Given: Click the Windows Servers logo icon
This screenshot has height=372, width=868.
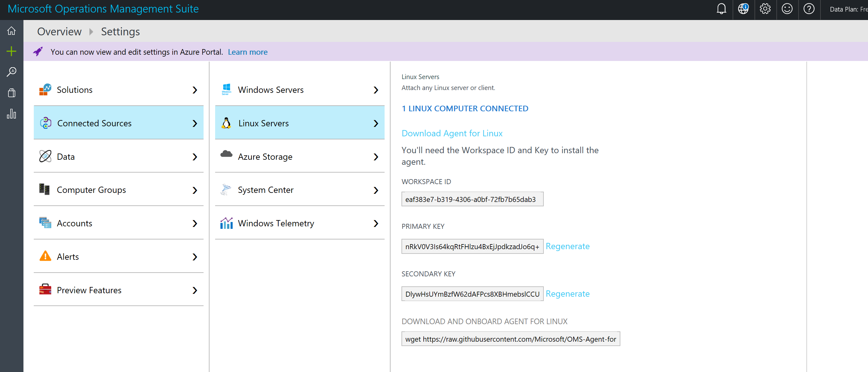Looking at the screenshot, I should coord(226,89).
